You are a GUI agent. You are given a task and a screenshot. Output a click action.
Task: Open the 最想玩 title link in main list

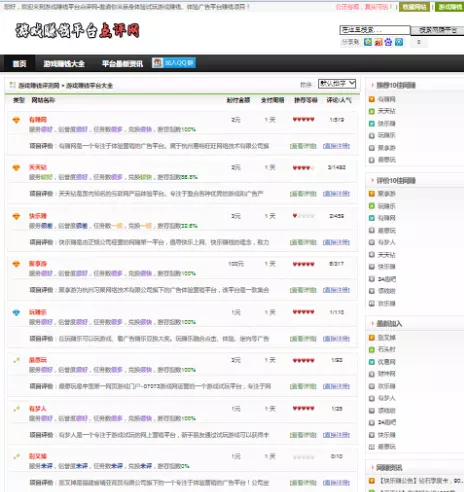coord(38,360)
